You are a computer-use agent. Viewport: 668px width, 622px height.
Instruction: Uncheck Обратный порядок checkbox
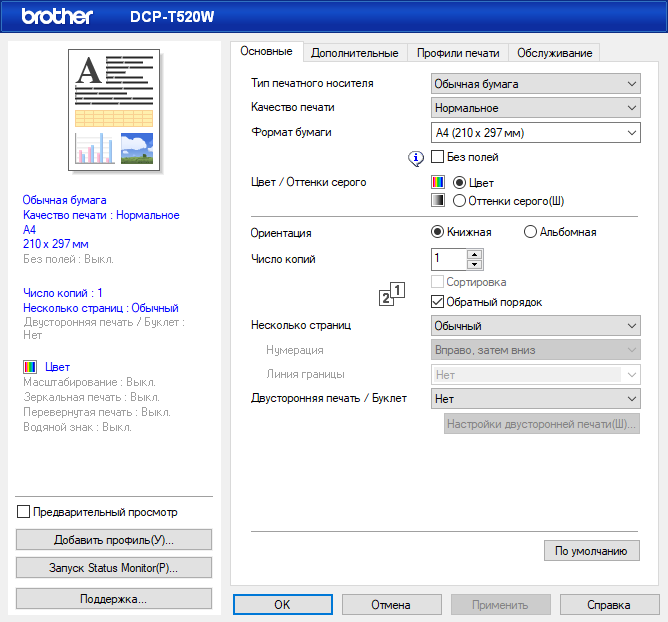pos(438,302)
